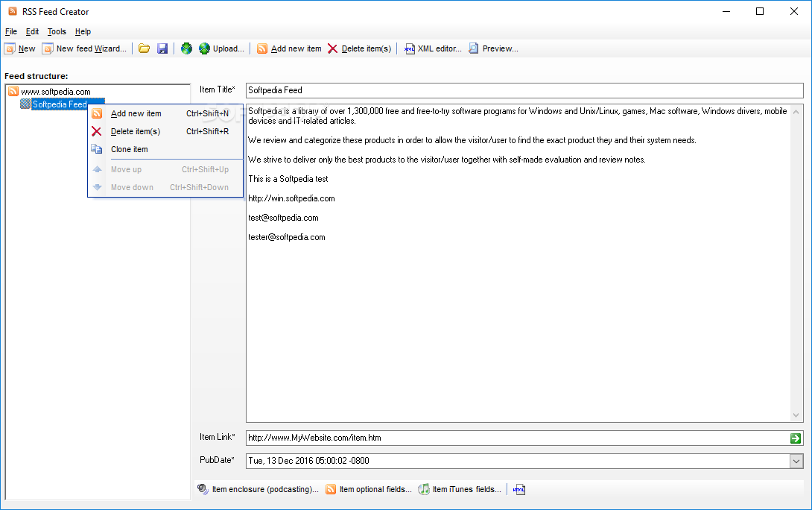Click into the item description text area
This screenshot has height=510, width=812.
pyautogui.click(x=518, y=263)
